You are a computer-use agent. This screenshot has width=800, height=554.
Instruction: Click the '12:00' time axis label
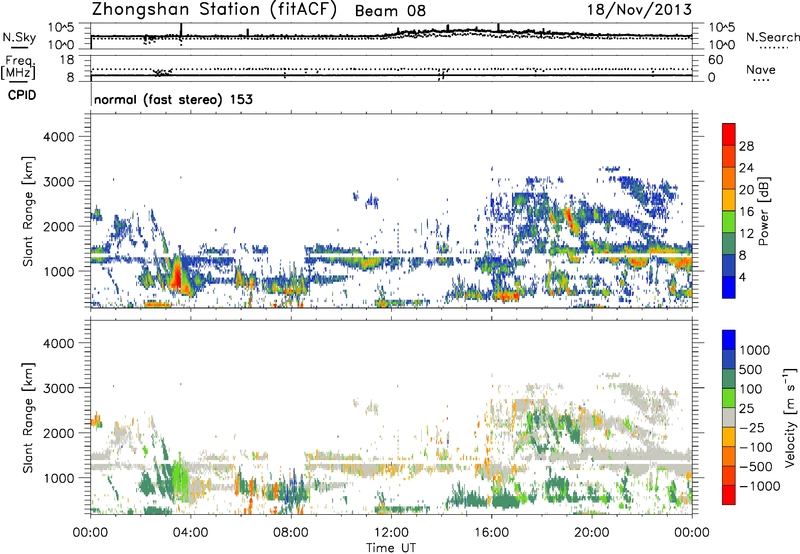pos(391,533)
